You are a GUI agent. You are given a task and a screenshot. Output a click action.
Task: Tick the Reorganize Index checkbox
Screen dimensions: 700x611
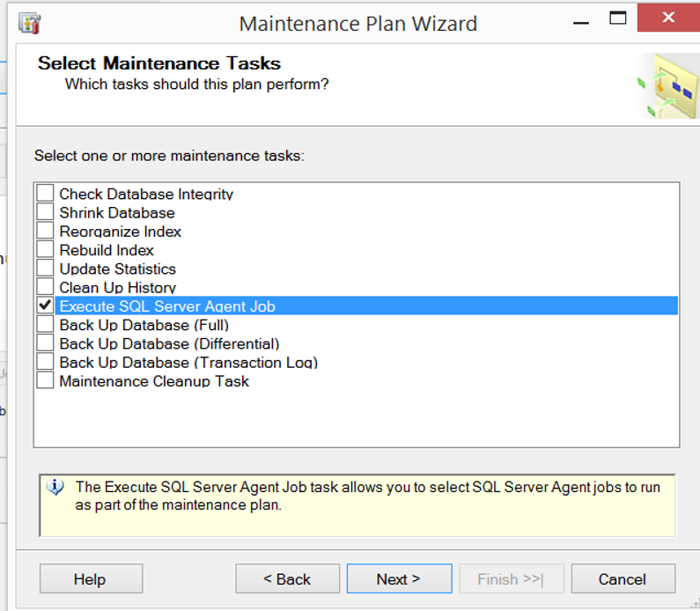pos(45,231)
